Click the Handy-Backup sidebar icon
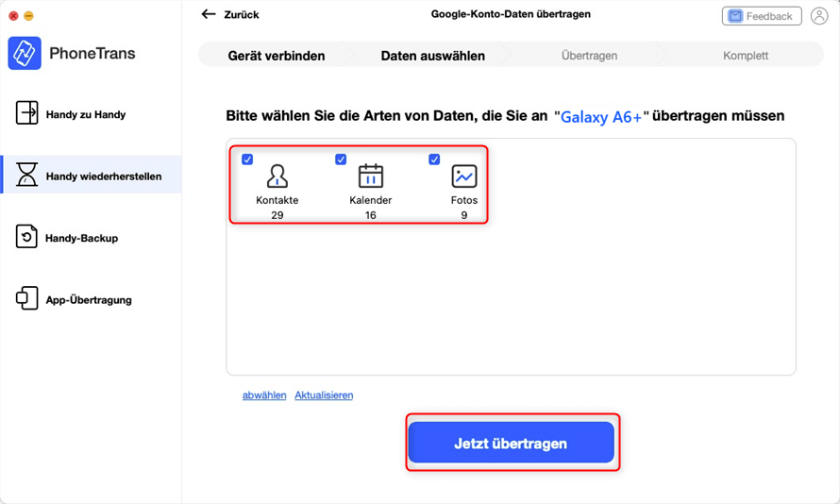840x504 pixels. pos(26,237)
